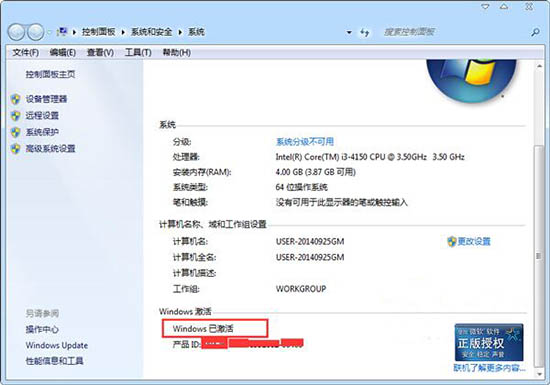Click the 没有可用于此显示器的笔或触控输入 text
The width and height of the screenshot is (550, 385).
[341, 202]
